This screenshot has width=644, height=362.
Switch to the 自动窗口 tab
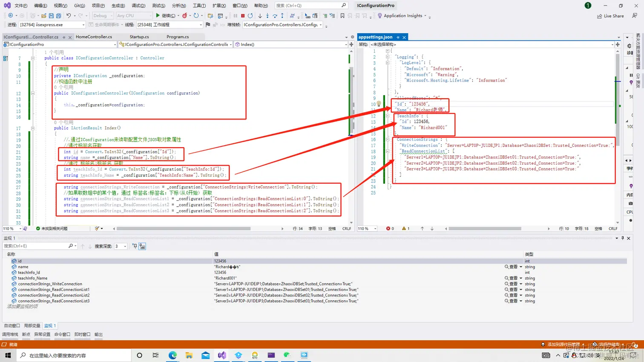point(12,326)
